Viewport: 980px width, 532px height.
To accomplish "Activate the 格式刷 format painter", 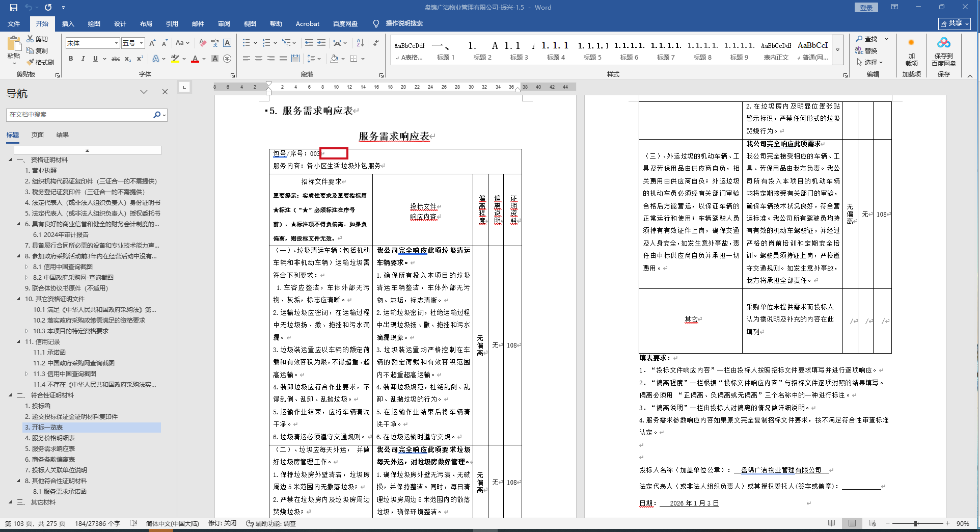I will point(40,63).
